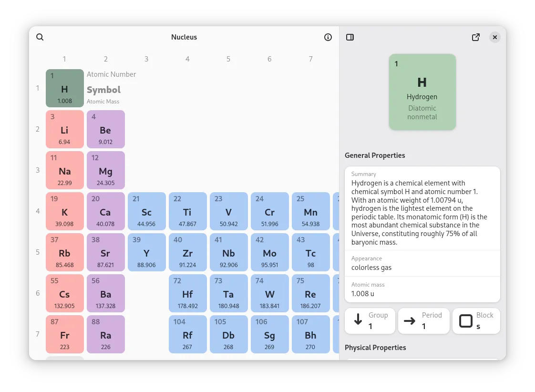Select the Magnesium (Mg) tile
The height and width of the screenshot is (392, 535).
[105, 170]
